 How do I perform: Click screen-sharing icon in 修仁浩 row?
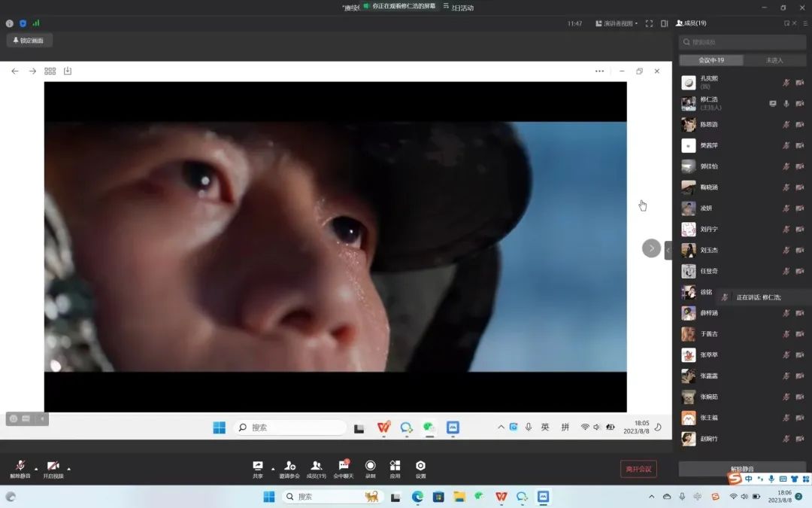click(x=773, y=103)
